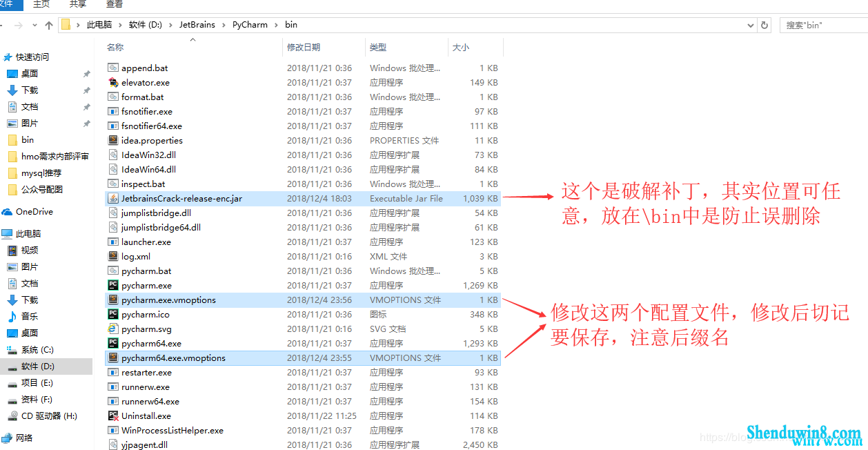Click the append.bat file icon
This screenshot has height=450, width=868.
pyautogui.click(x=113, y=68)
